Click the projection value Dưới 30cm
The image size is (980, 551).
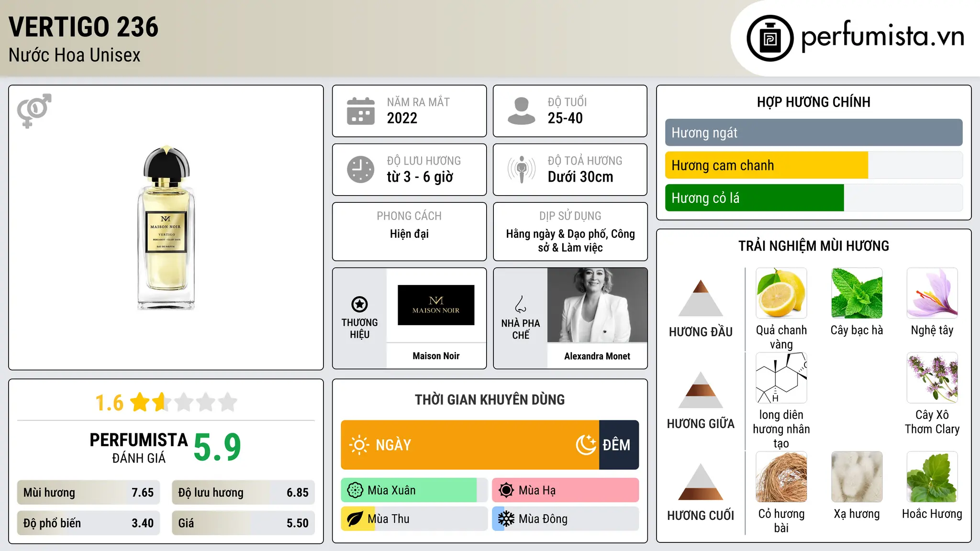click(580, 177)
